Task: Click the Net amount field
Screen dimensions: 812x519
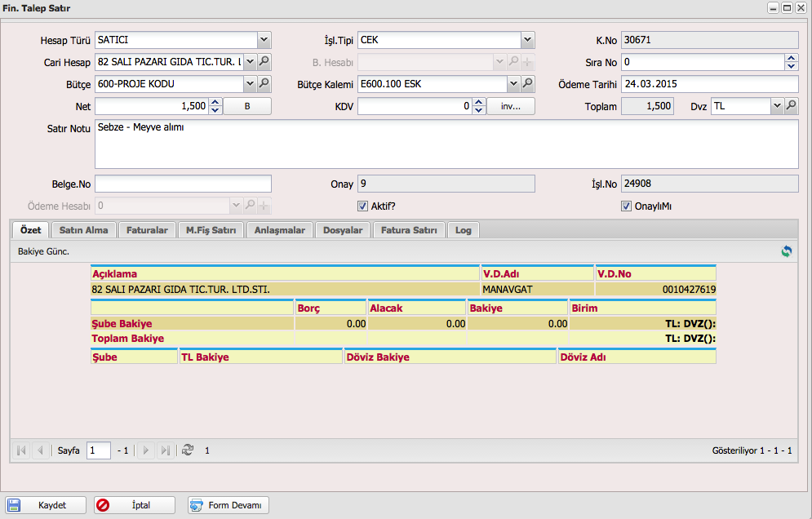Action: point(153,106)
